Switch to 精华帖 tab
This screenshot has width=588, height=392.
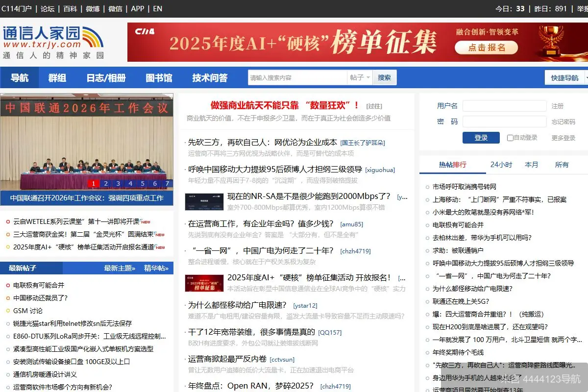(x=156, y=268)
